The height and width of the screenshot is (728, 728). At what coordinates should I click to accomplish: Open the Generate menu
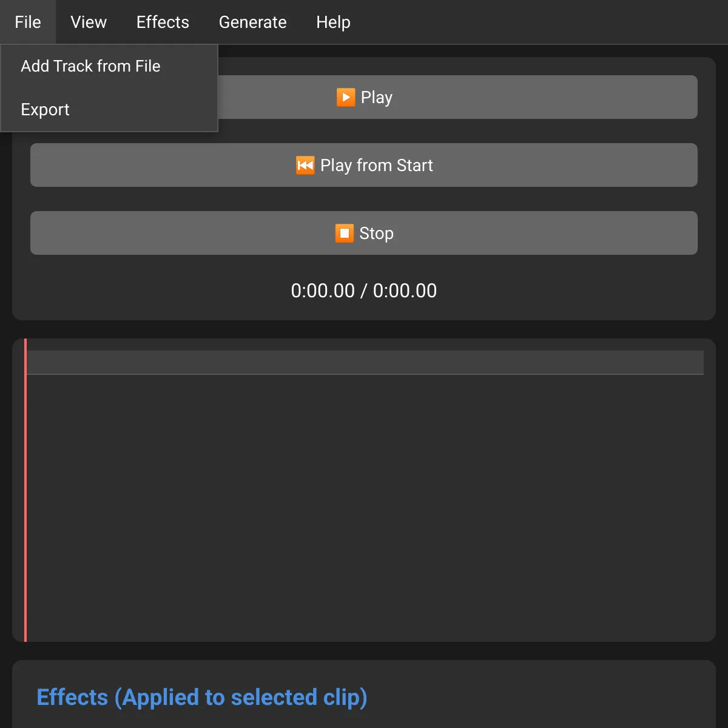pos(252,22)
